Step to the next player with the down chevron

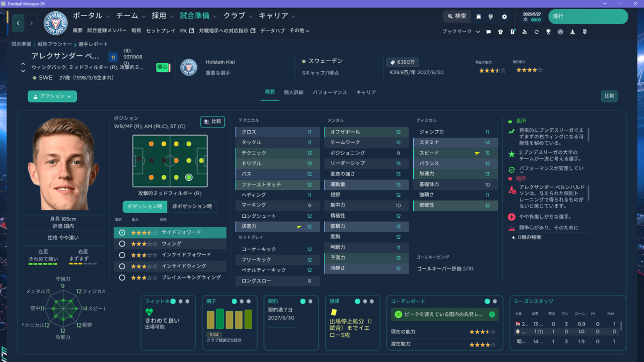[23, 71]
